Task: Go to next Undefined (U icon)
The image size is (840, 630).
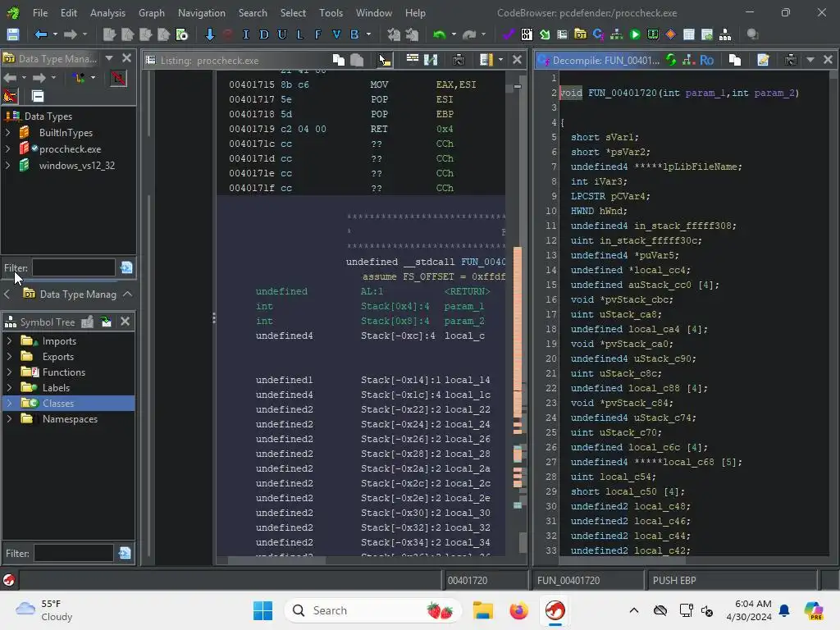Action: 282,34
